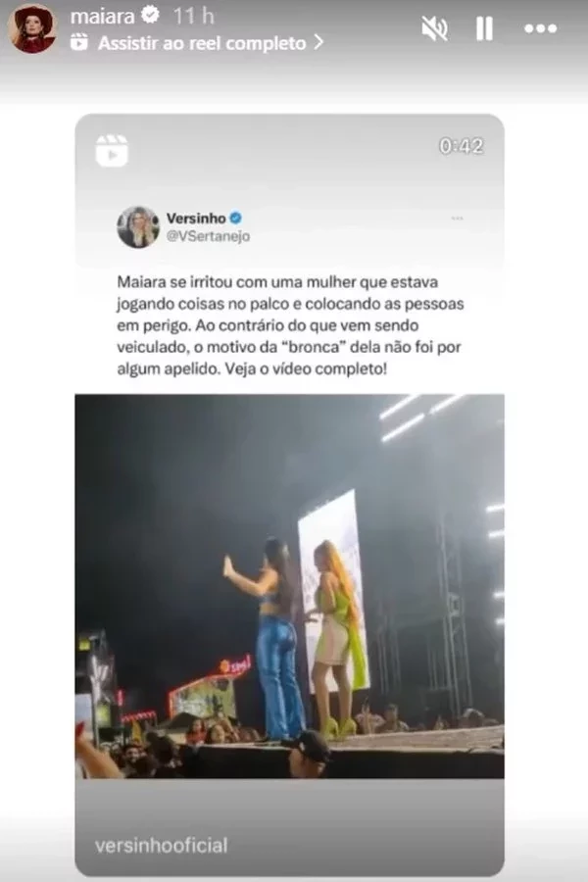Open the stage video preview
The height and width of the screenshot is (882, 588).
tap(289, 586)
